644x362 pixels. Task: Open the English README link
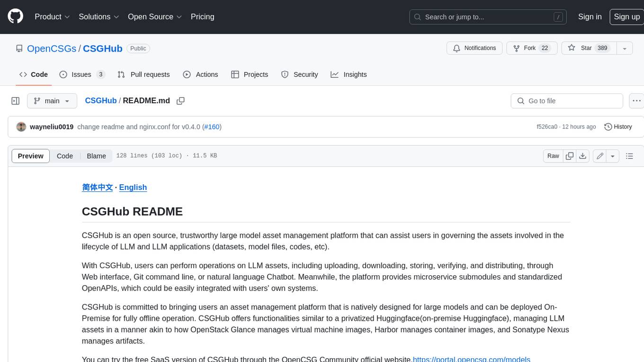coord(133,187)
